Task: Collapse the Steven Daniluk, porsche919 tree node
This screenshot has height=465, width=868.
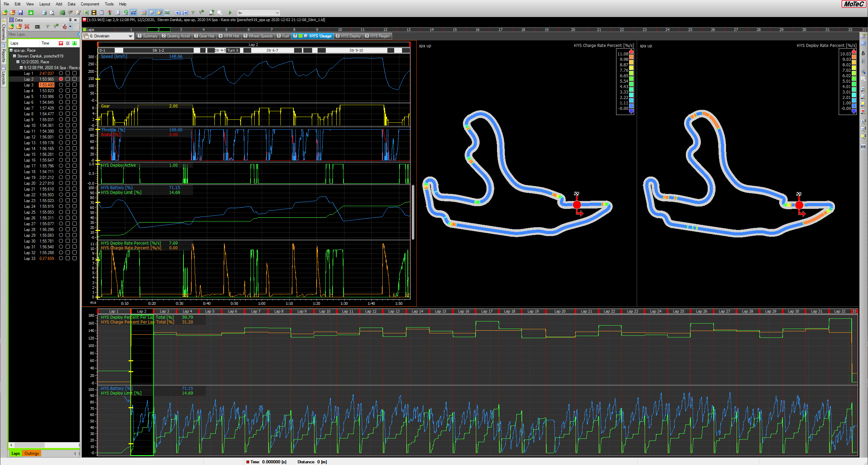Action: coord(15,56)
